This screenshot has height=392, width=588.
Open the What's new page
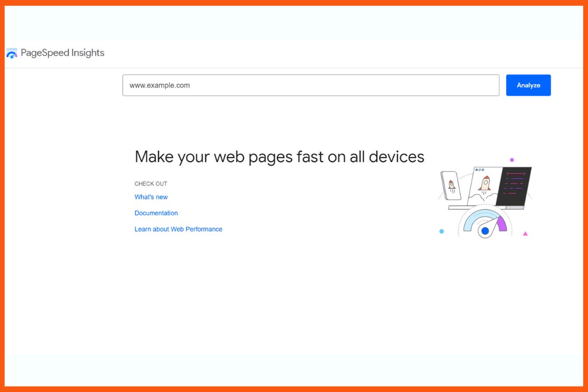[151, 196]
